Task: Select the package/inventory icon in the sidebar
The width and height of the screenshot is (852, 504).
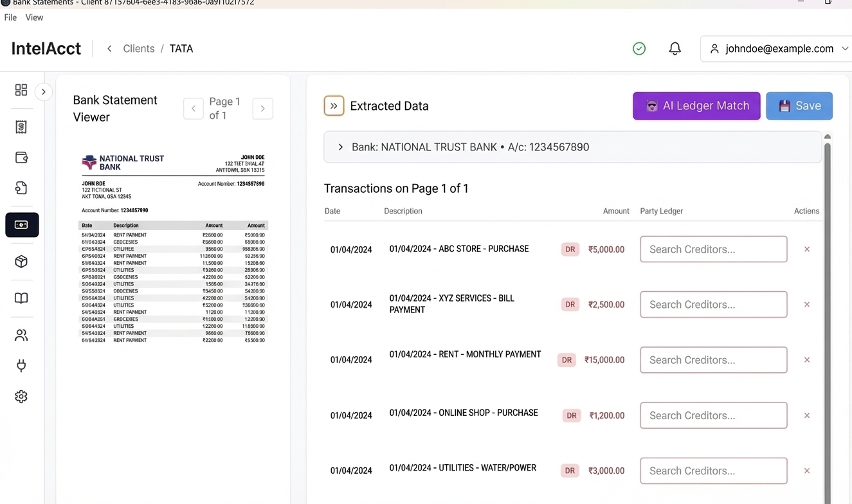Action: [x=21, y=262]
